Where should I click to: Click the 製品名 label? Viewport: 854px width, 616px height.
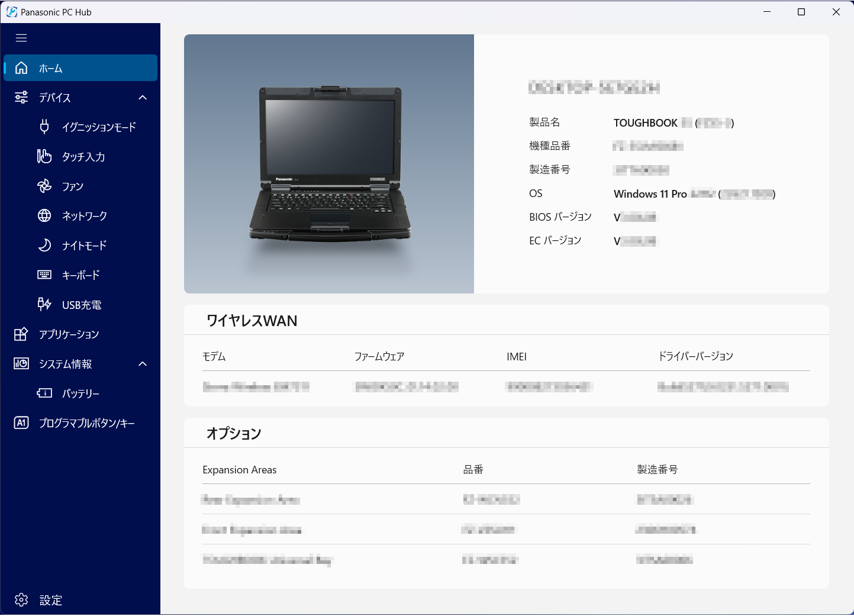pyautogui.click(x=544, y=122)
